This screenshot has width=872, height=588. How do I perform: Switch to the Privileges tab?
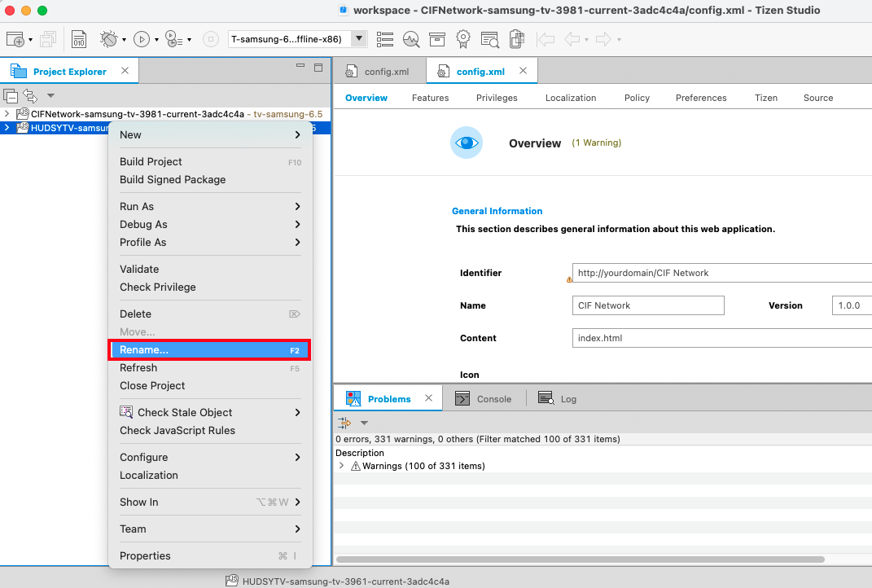[x=497, y=98]
